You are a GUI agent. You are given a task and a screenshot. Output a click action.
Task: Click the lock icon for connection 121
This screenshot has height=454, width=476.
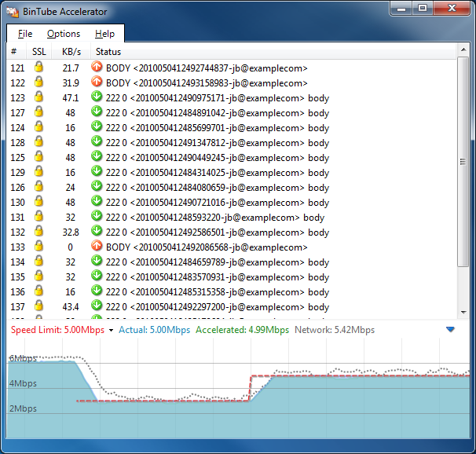(38, 67)
